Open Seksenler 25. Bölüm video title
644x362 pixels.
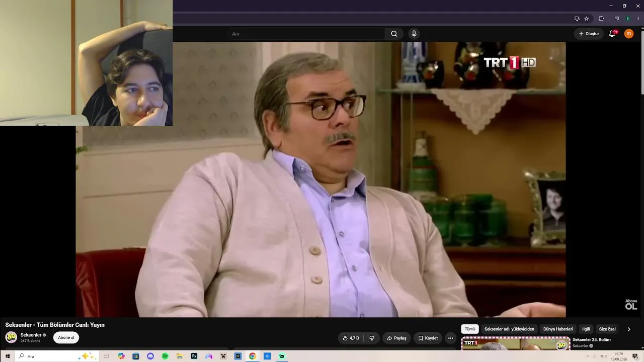(x=592, y=340)
